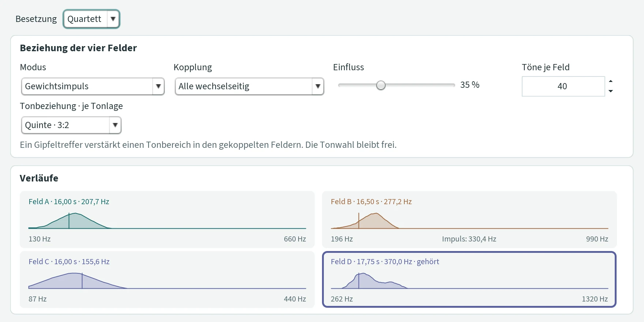Screen dimensions: 644x322
Task: Click the Einfluss slider handle
Action: 381,85
